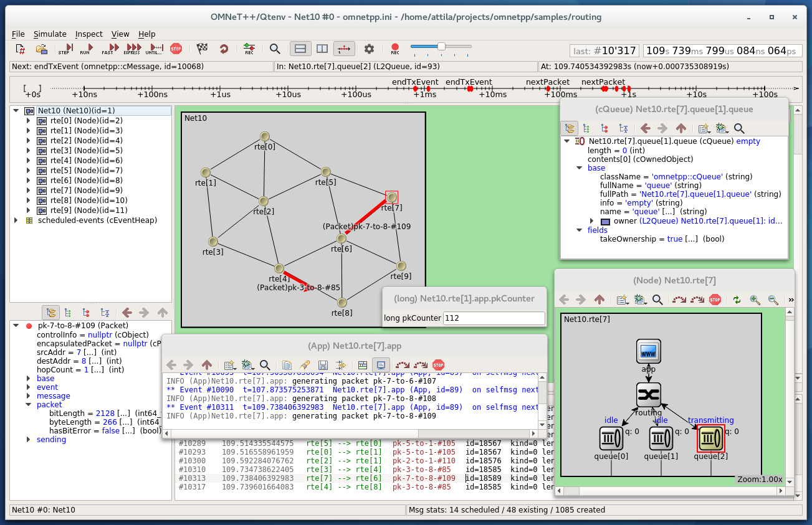Screen dimensions: 812x525
Task: Expand owner (L2Queue) entry in cQueue inspector
Action: 592,221
